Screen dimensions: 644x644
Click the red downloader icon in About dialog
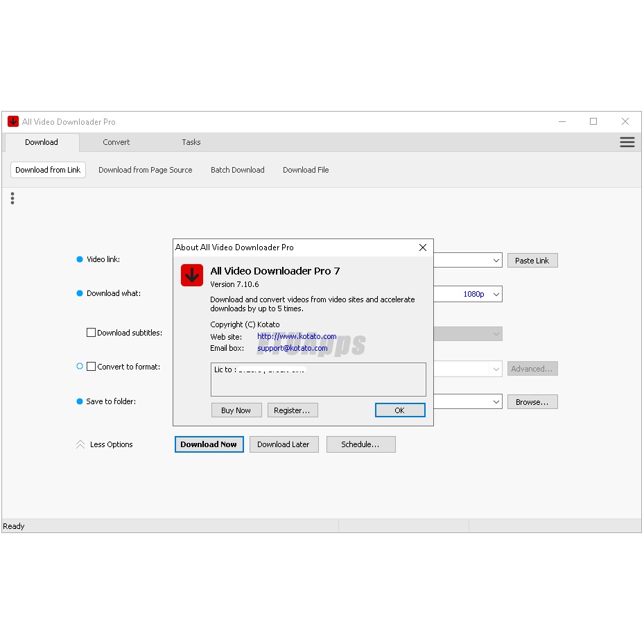click(x=191, y=275)
